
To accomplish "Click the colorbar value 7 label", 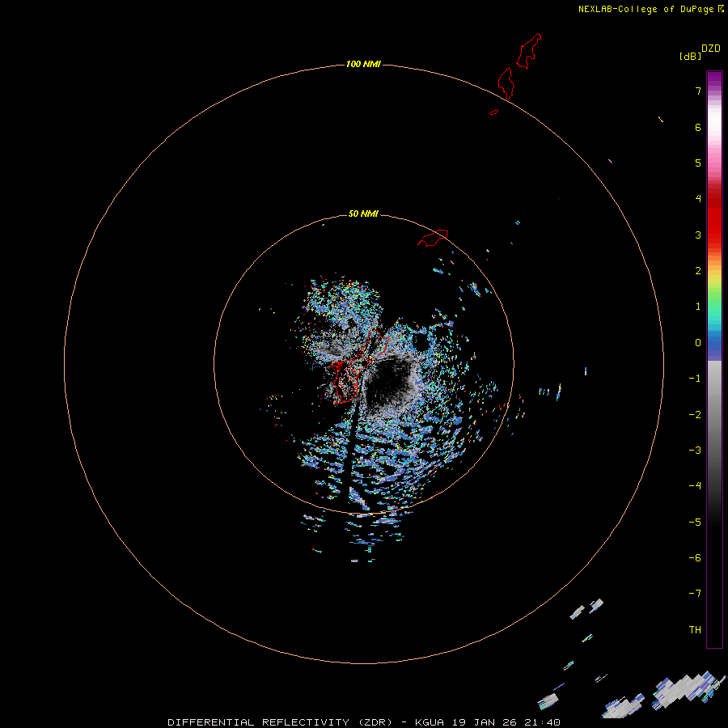I will point(698,91).
